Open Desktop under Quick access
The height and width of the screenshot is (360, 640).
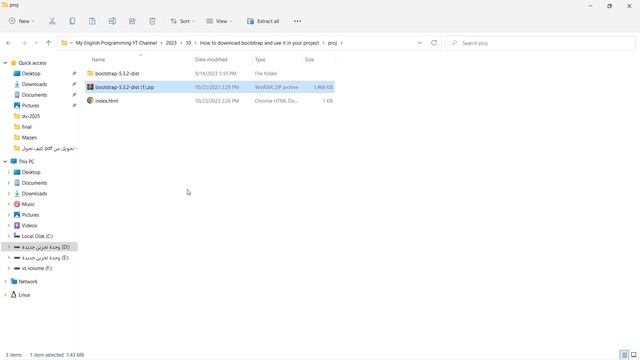[x=31, y=73]
